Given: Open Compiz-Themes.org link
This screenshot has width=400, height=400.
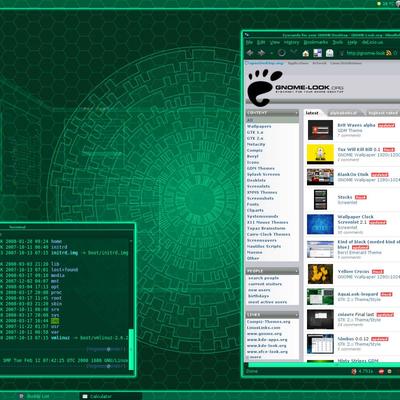Looking at the screenshot, I should pos(268,322).
